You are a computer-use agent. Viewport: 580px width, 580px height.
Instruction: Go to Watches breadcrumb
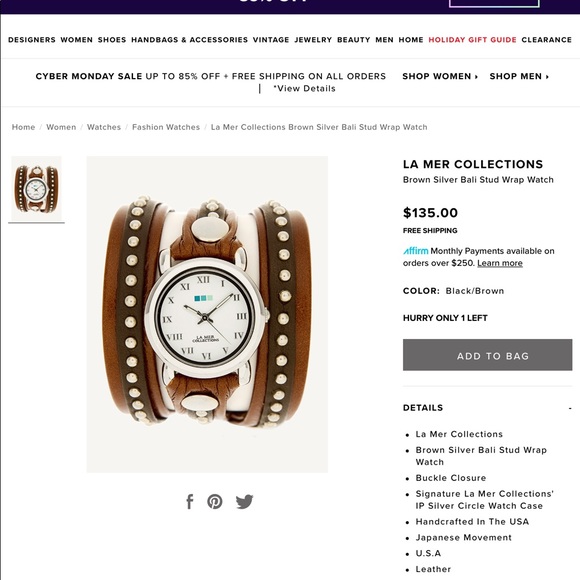[x=104, y=127]
